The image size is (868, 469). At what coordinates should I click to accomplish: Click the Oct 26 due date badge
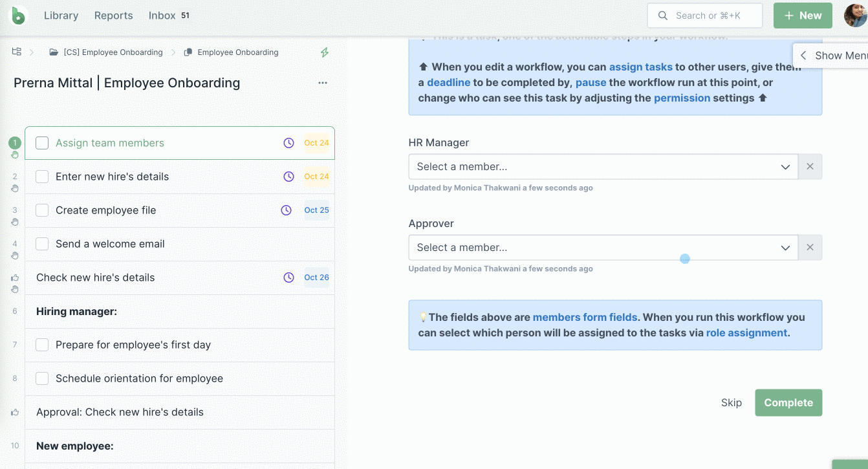(x=316, y=278)
